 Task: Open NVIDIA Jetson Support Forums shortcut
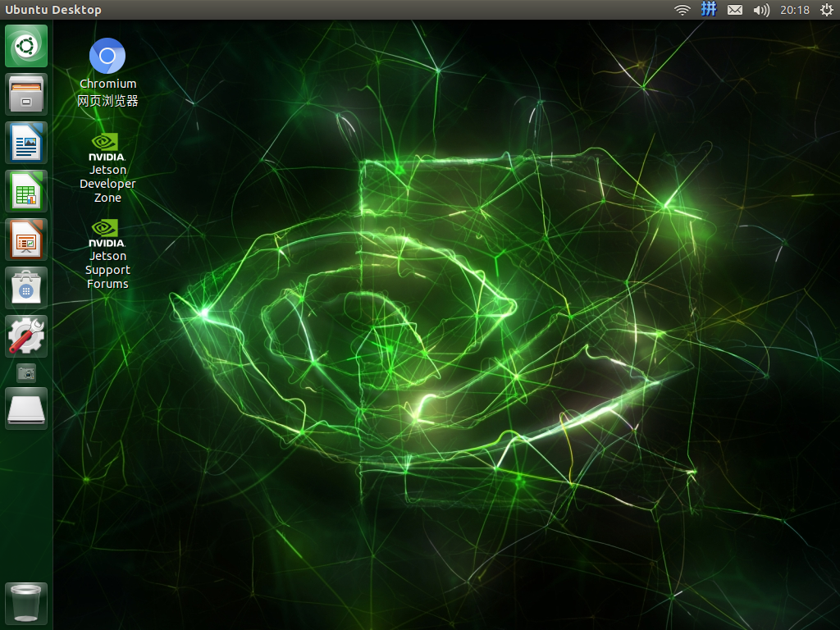click(x=107, y=254)
